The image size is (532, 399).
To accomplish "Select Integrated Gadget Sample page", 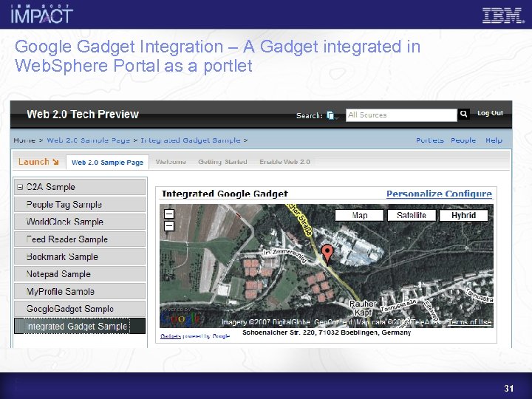I will 80,326.
